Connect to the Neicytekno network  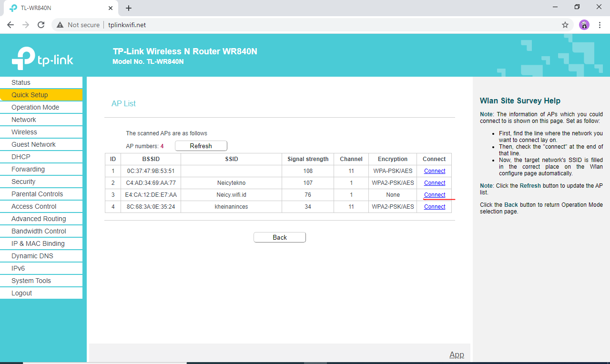tap(435, 183)
